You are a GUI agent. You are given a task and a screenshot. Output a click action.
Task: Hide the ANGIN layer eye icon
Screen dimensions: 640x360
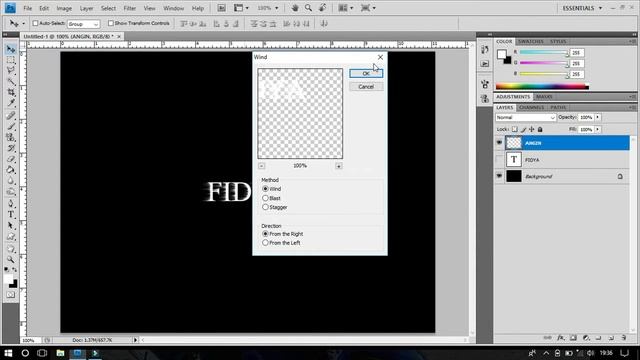tap(499, 142)
